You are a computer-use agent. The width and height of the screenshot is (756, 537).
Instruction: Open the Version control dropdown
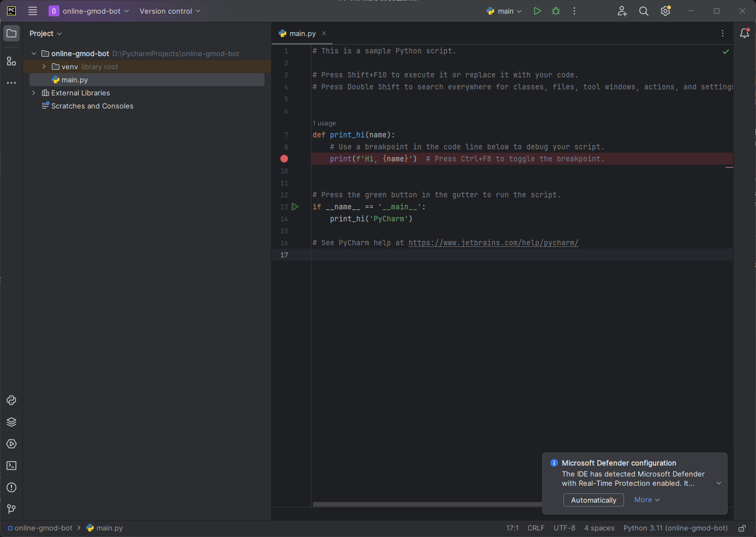coord(170,11)
